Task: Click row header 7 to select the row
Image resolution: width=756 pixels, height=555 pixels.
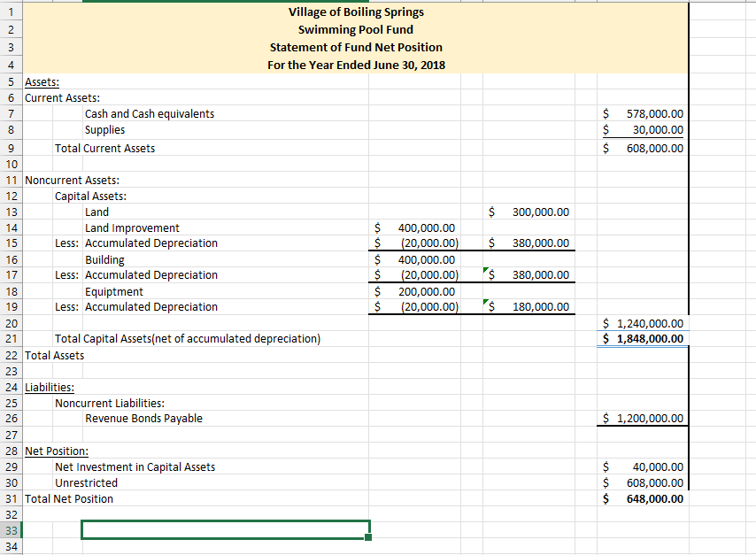Action: pyautogui.click(x=10, y=113)
